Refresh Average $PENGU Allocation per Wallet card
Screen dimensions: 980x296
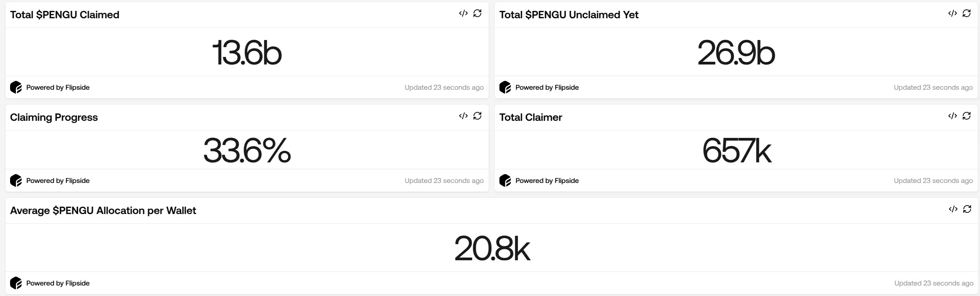point(967,209)
